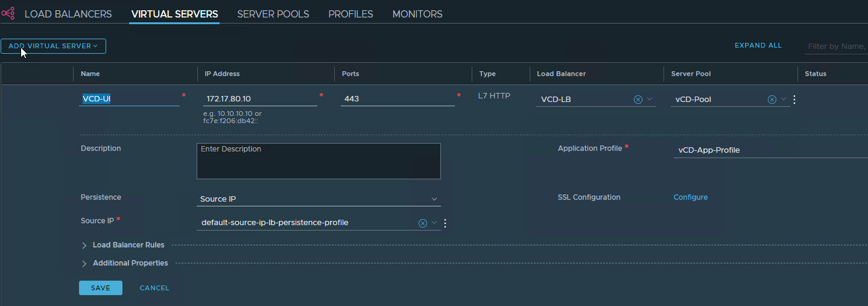The width and height of the screenshot is (868, 306).
Task: Open the Persistence type dropdown
Action: pyautogui.click(x=318, y=199)
